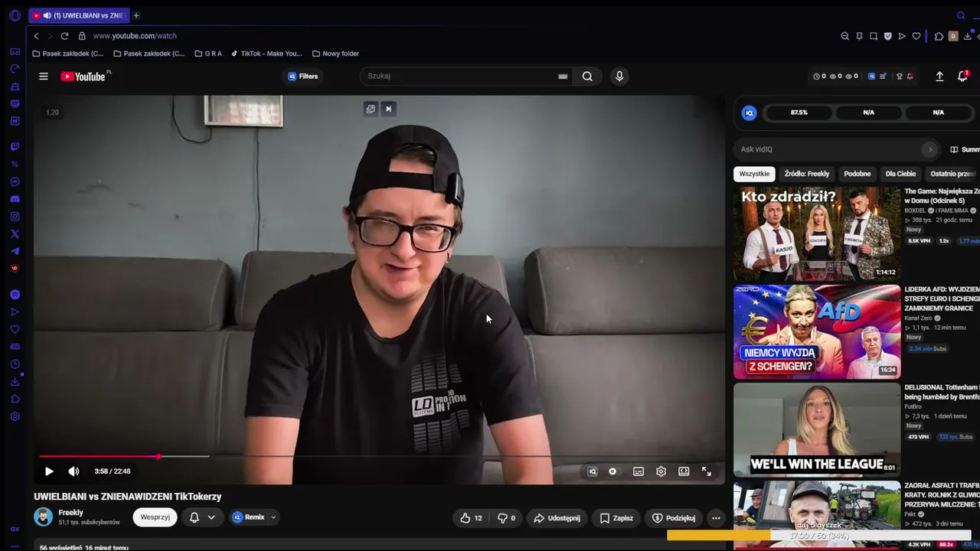Click the Udostępnij share button
Viewport: 980px width, 551px height.
(x=557, y=518)
